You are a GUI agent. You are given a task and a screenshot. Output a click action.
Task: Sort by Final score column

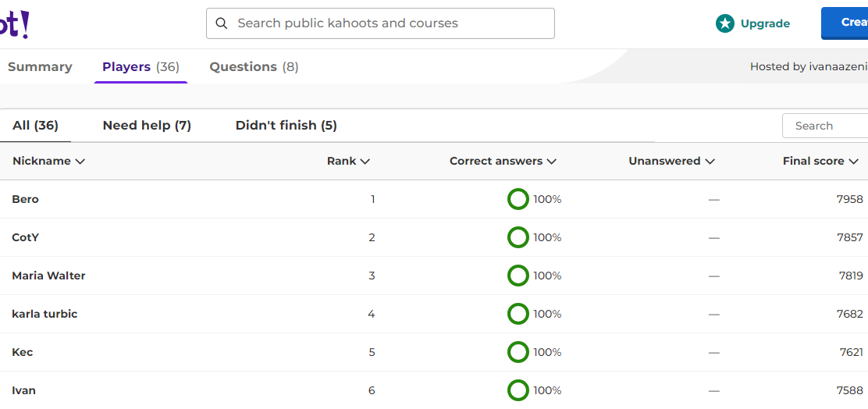[x=820, y=161]
